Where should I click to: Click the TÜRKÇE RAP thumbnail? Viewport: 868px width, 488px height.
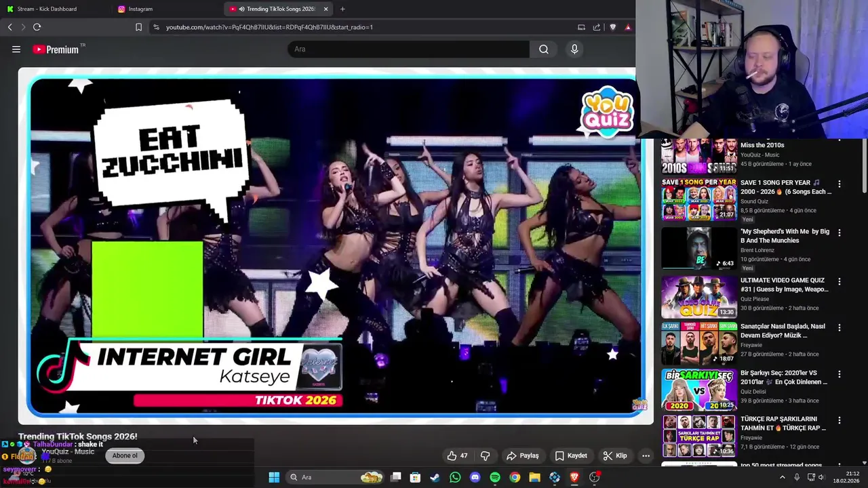pos(698,436)
